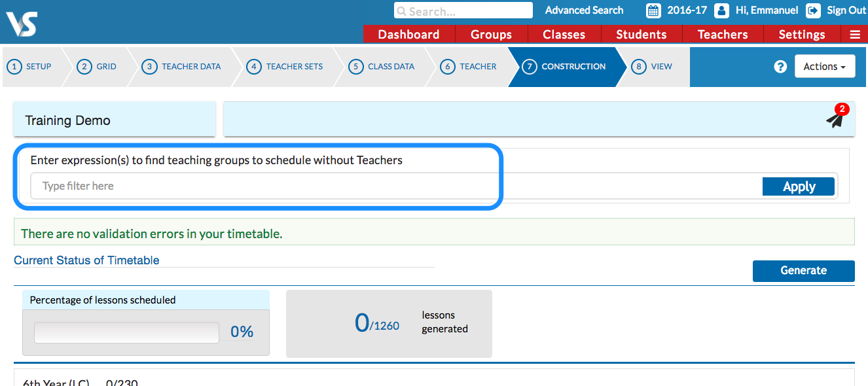Go to step 1 Setup
This screenshot has height=386, width=868.
[30, 67]
